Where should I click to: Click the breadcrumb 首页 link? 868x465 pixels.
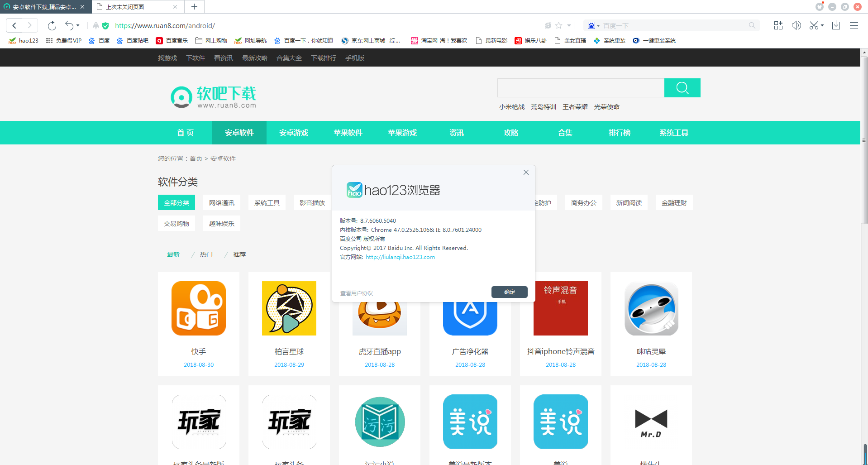click(196, 158)
